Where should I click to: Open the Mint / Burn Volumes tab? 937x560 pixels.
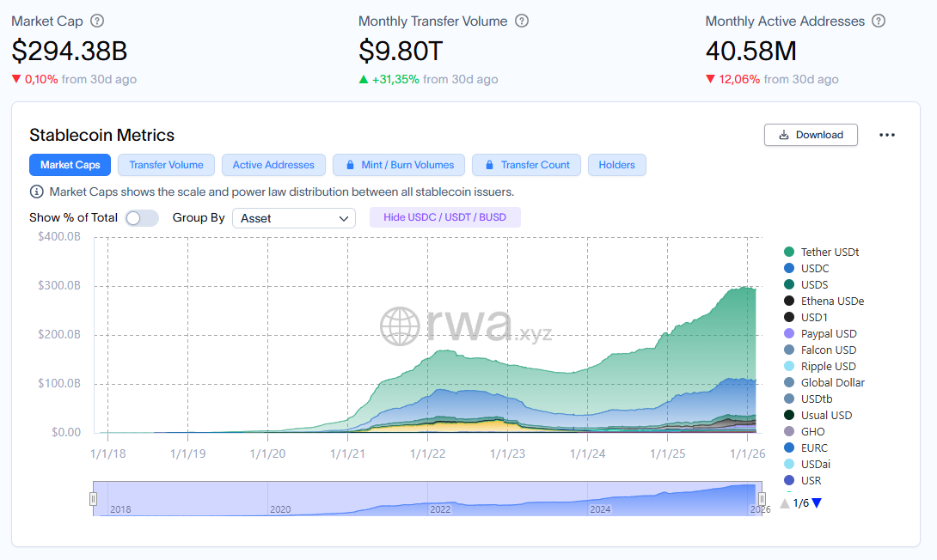399,165
